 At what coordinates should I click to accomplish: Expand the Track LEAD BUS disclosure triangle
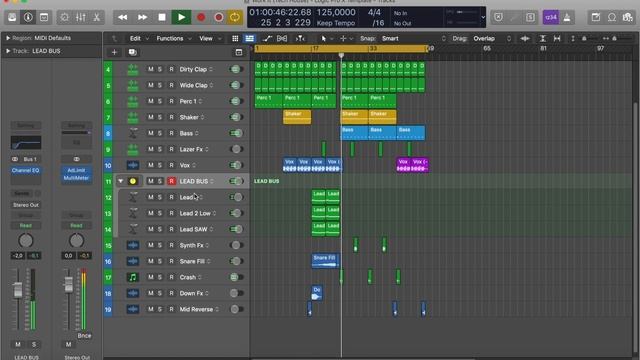click(x=8, y=51)
